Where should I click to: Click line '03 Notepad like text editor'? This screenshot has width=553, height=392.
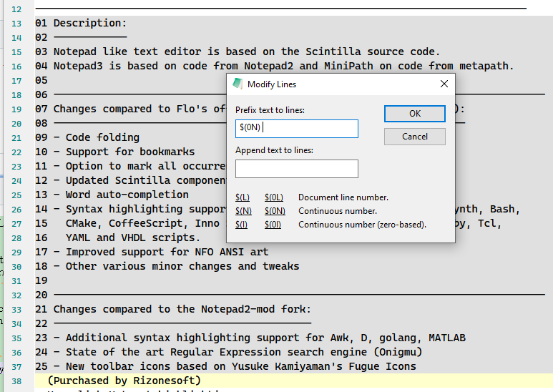(238, 52)
